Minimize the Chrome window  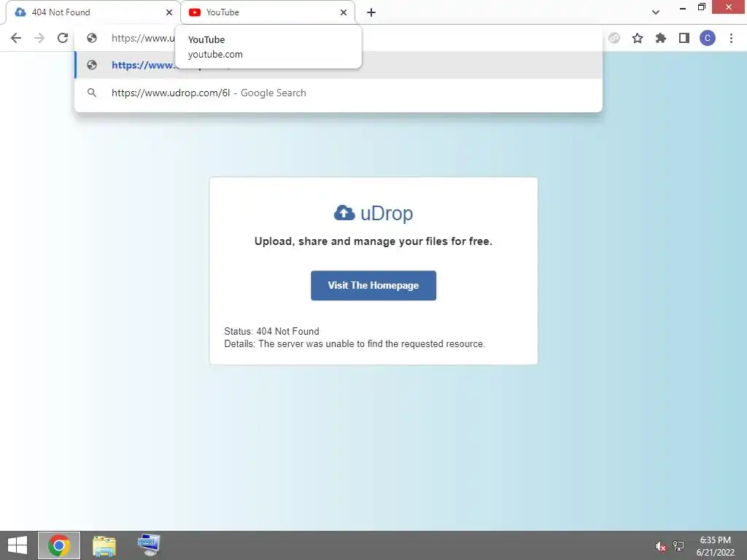683,7
